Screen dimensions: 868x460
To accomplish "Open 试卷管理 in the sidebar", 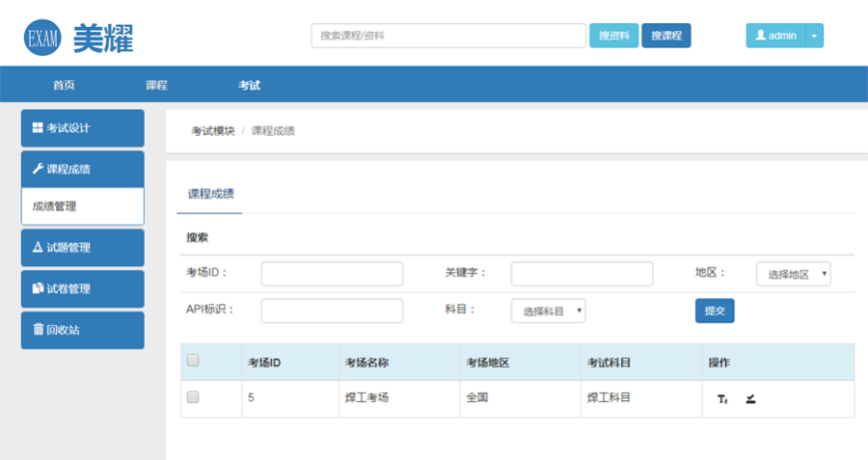I will click(82, 288).
